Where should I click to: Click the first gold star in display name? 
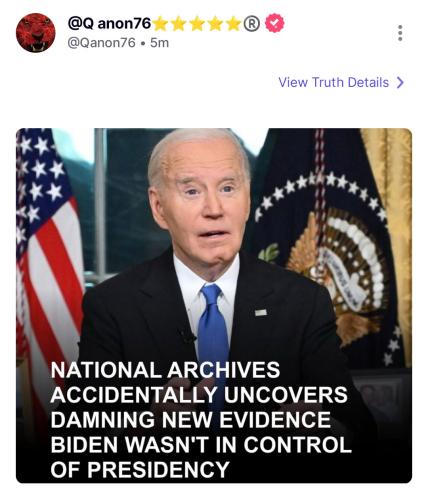tap(161, 24)
